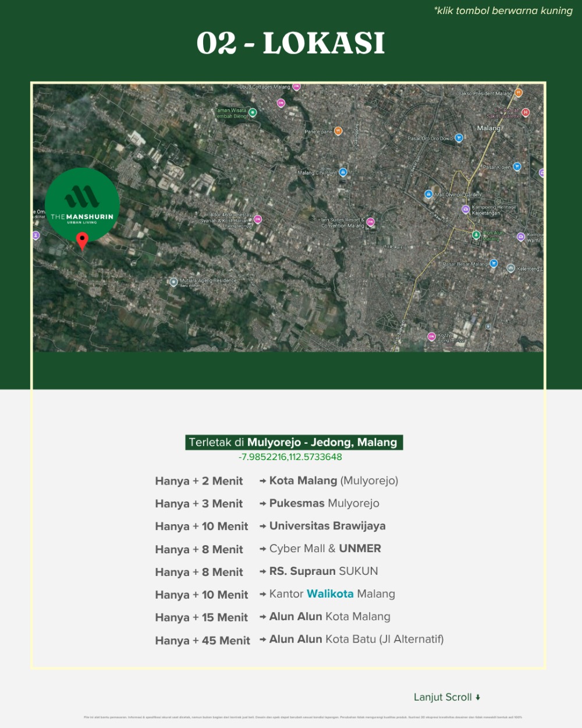
Task: Click the Pasar Klojen marker icon
Action: (517, 167)
